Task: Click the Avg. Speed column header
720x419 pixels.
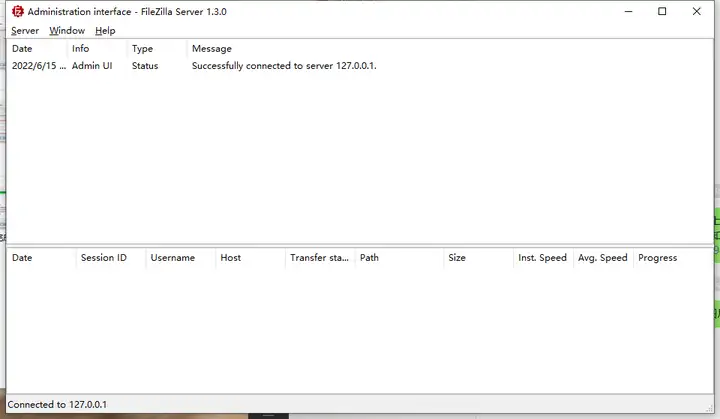Action: click(x=602, y=258)
